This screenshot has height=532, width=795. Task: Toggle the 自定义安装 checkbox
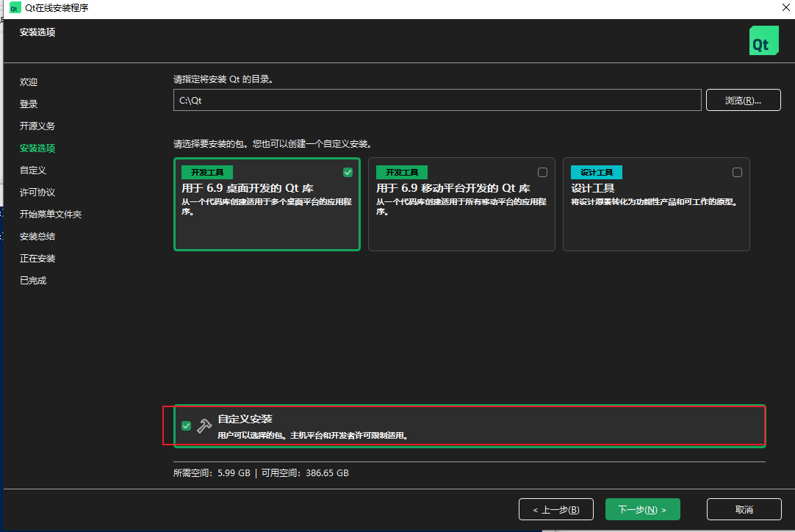tap(186, 426)
